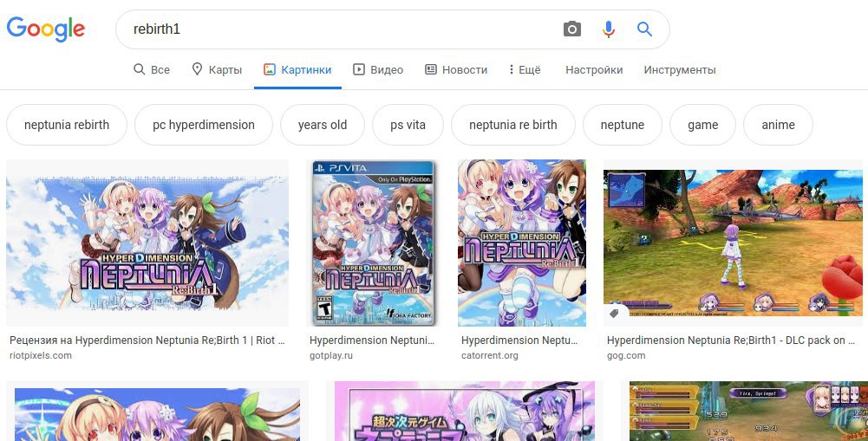Open the riotpixels.com Neptunia banner image
Screen dimensions: 868x441
click(147, 243)
